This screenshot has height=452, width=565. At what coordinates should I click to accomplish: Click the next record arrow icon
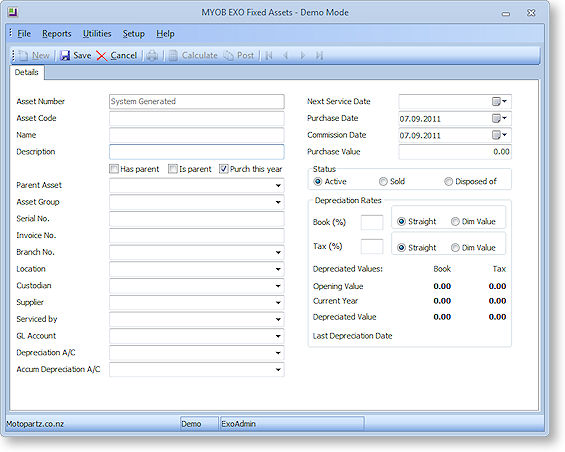tap(303, 56)
